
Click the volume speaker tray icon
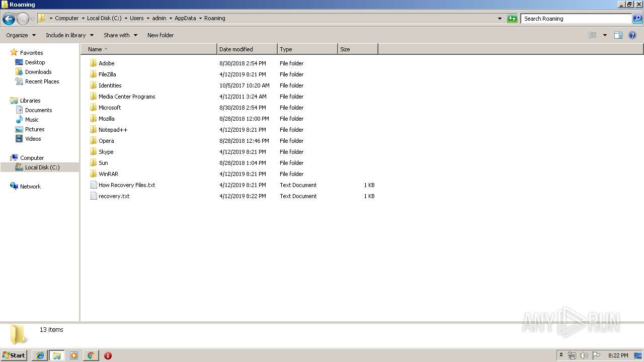coord(584,355)
